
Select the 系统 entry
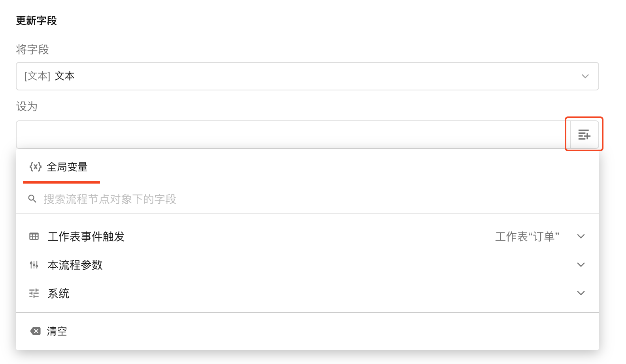tap(58, 293)
